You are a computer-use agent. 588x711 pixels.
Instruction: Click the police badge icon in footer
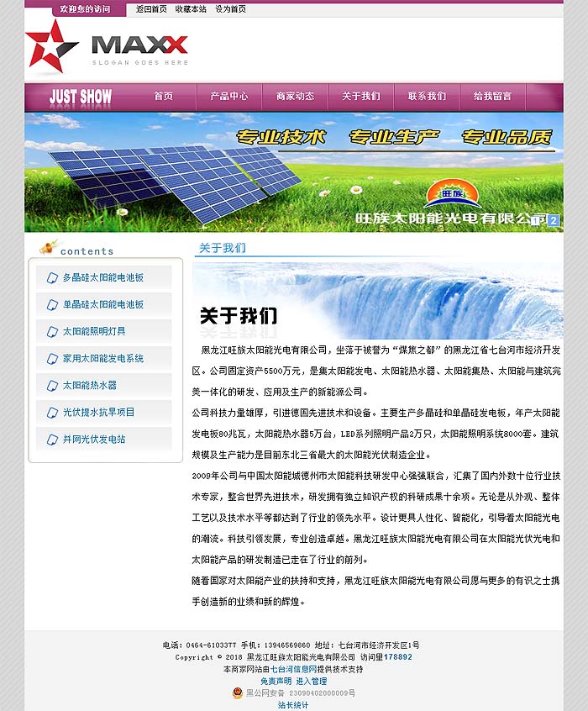(237, 693)
